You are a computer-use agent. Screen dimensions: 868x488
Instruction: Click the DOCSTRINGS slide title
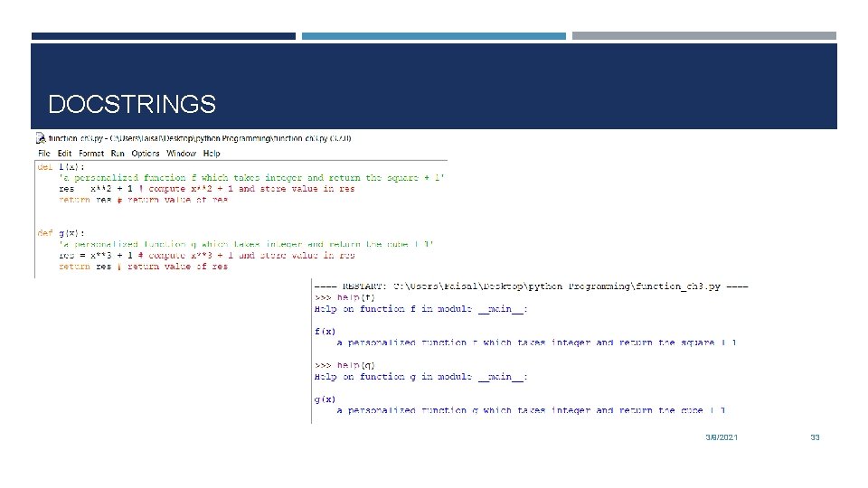click(x=132, y=104)
